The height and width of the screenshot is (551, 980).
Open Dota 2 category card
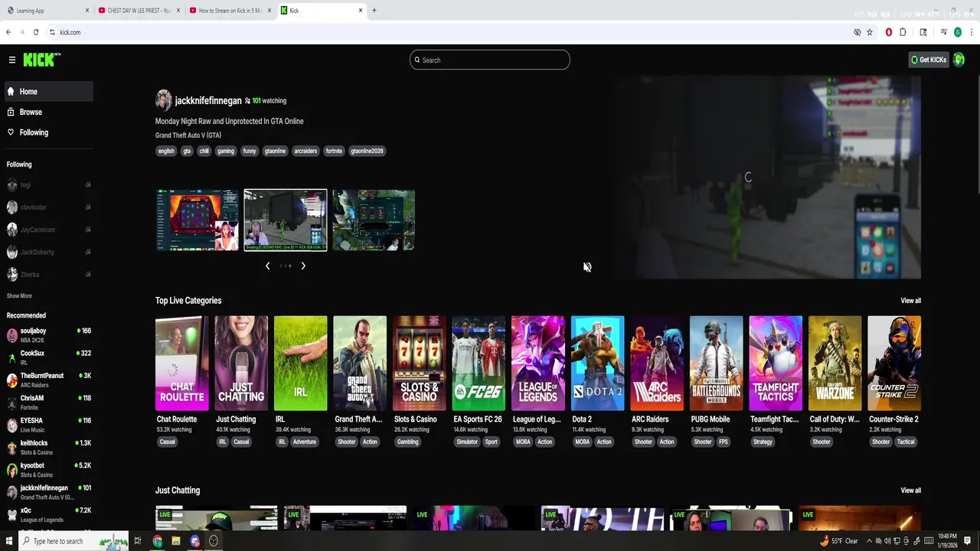pos(597,364)
